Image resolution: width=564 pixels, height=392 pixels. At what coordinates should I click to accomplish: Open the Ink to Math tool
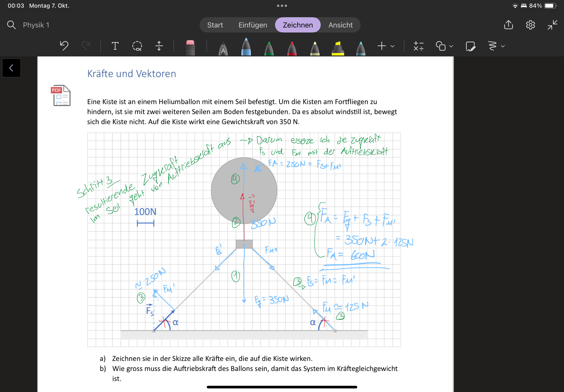[418, 46]
